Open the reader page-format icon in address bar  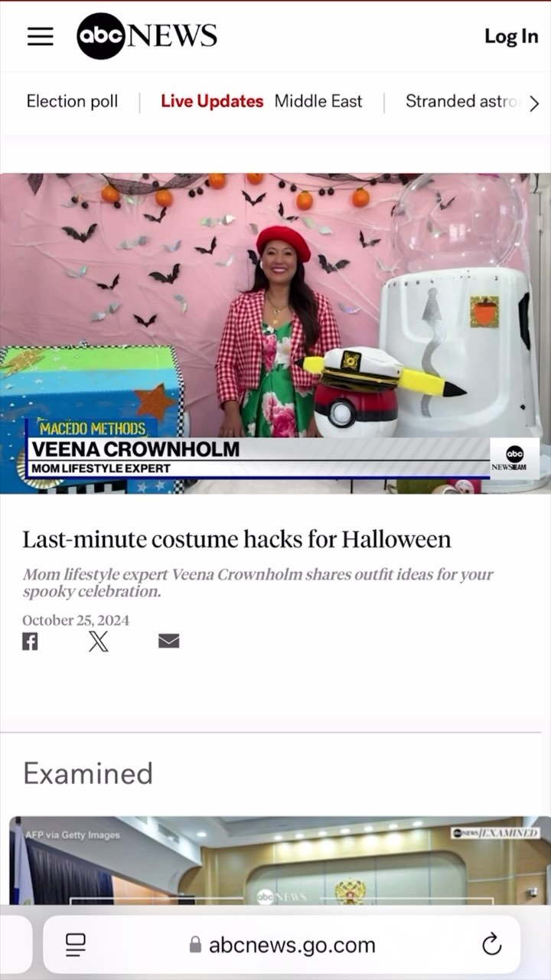tap(75, 945)
